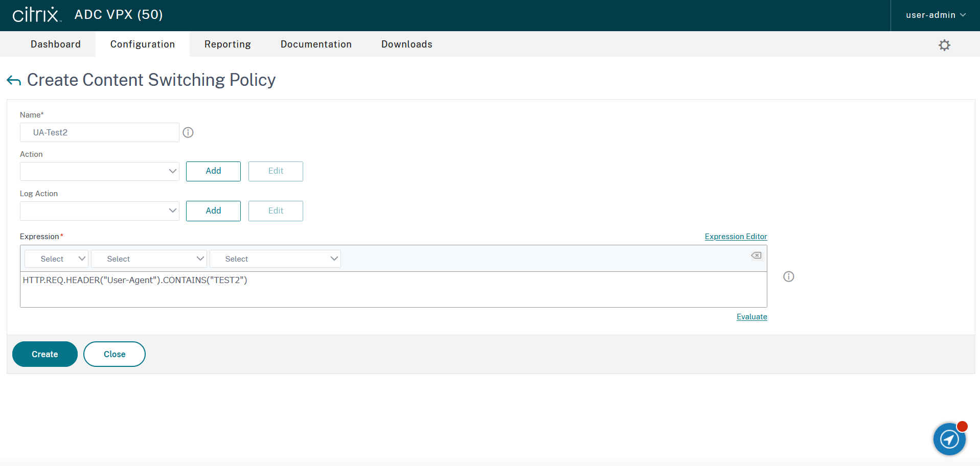
Task: Expand the Log Action dropdown
Action: pos(100,211)
